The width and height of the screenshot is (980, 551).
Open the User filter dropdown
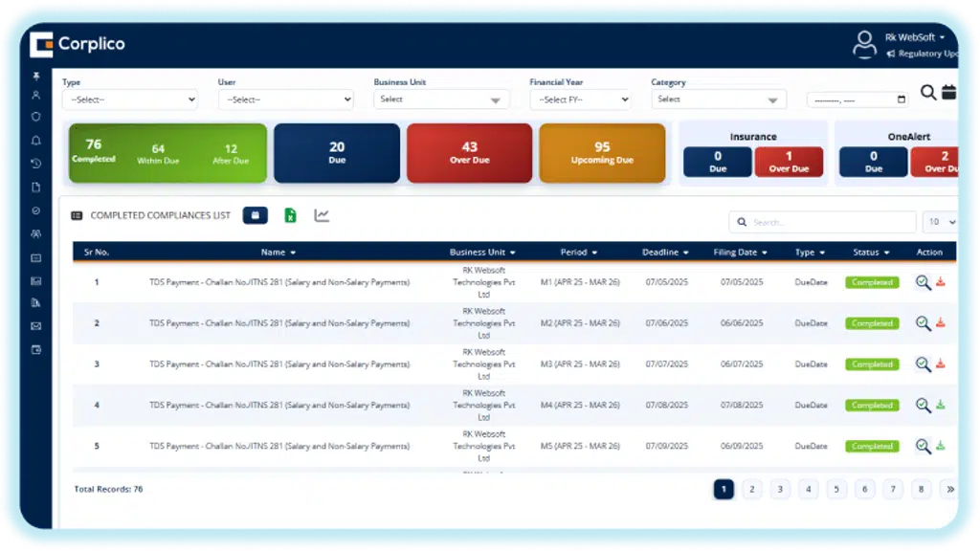tap(285, 99)
